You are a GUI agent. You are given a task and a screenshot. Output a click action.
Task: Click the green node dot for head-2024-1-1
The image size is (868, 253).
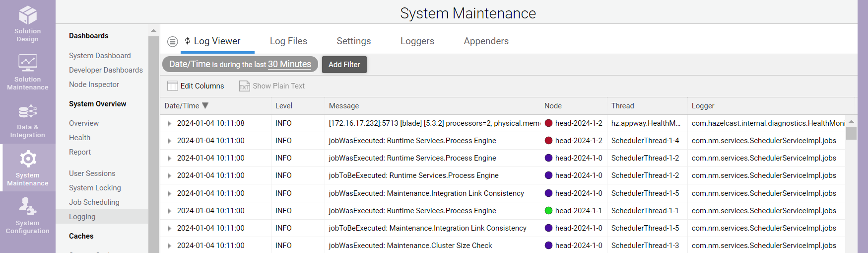click(548, 211)
